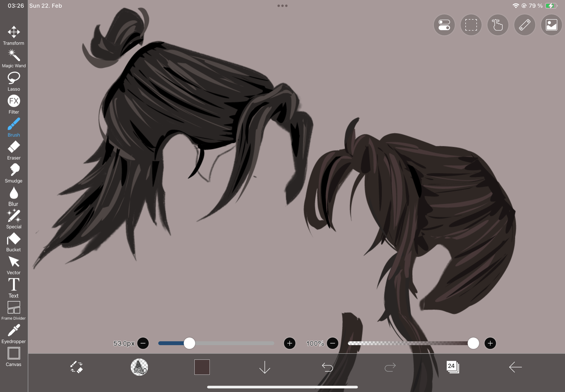Choose the Lasso tool
Viewport: 565px width, 392px height.
click(14, 81)
